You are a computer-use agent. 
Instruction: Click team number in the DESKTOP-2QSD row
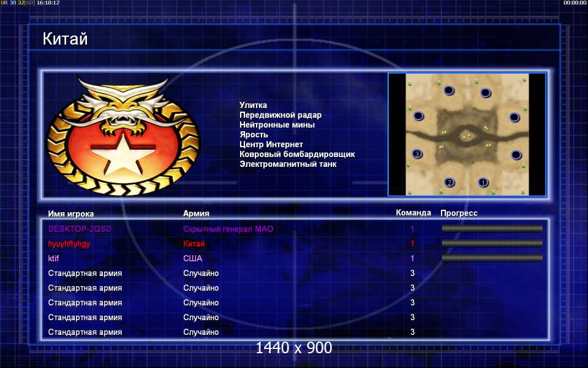(412, 229)
